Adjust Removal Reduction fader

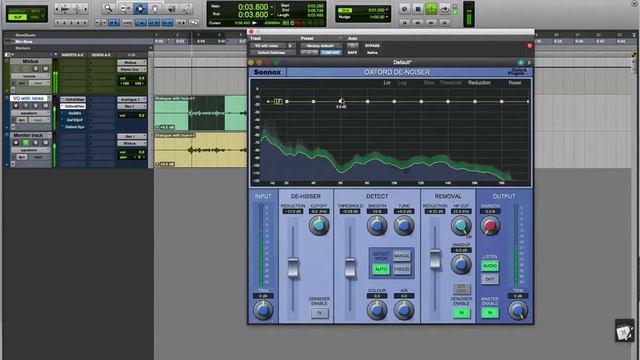pyautogui.click(x=435, y=259)
